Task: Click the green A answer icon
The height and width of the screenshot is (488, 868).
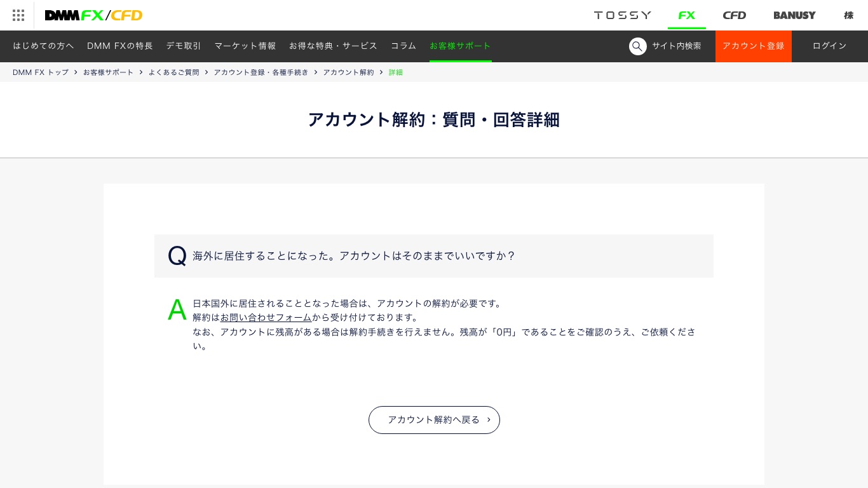Action: 177,310
